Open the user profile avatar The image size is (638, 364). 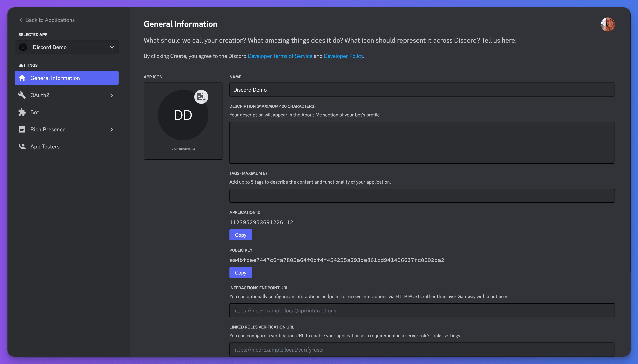608,24
